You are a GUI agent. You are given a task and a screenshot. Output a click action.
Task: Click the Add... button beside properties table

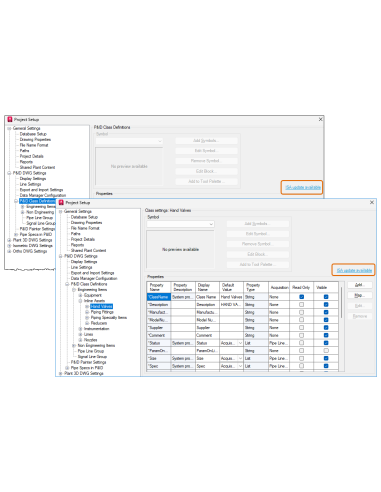coord(360,285)
